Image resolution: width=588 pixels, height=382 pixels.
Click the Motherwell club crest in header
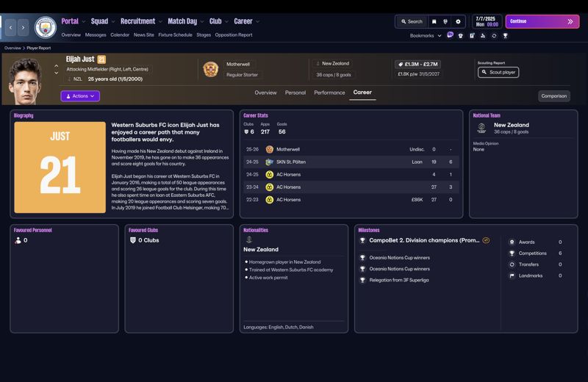211,69
